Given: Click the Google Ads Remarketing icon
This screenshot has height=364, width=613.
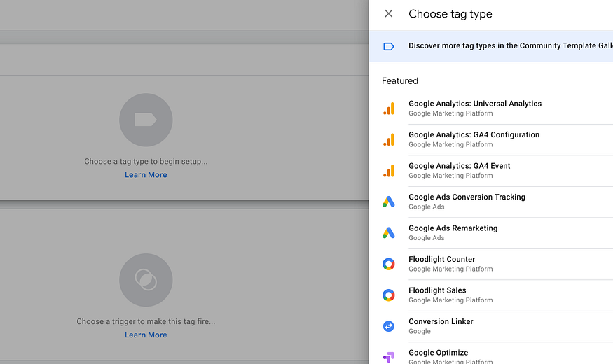Looking at the screenshot, I should [x=389, y=233].
